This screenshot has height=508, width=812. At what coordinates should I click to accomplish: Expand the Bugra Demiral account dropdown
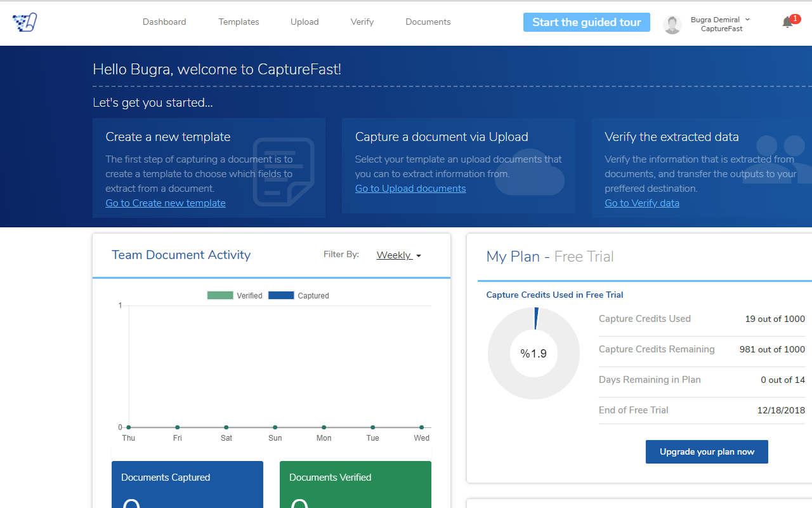click(721, 24)
